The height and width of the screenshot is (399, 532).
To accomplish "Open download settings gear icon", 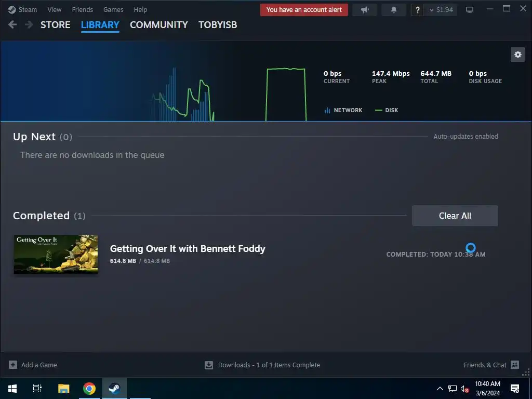I will pos(518,54).
